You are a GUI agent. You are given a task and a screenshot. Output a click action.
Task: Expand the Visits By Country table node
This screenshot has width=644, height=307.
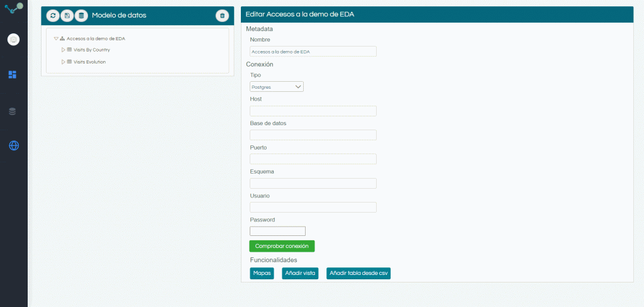pos(64,50)
